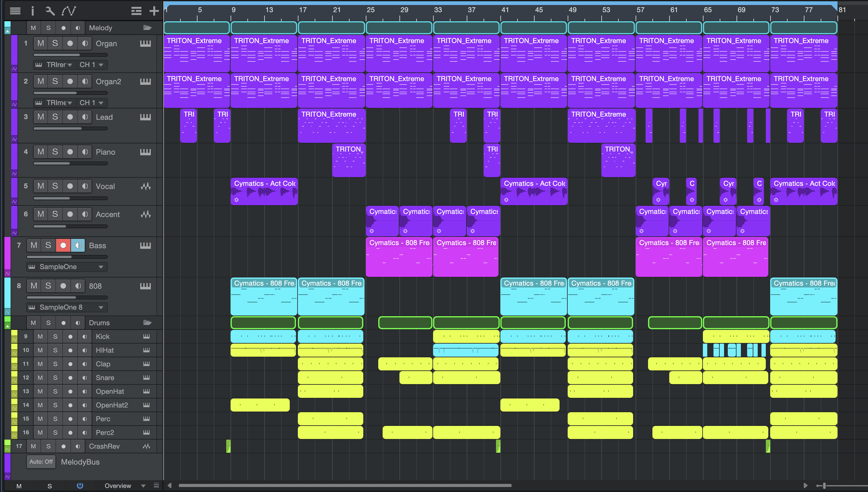Select the Perc2 track name
This screenshot has width=868, height=492.
tap(105, 432)
